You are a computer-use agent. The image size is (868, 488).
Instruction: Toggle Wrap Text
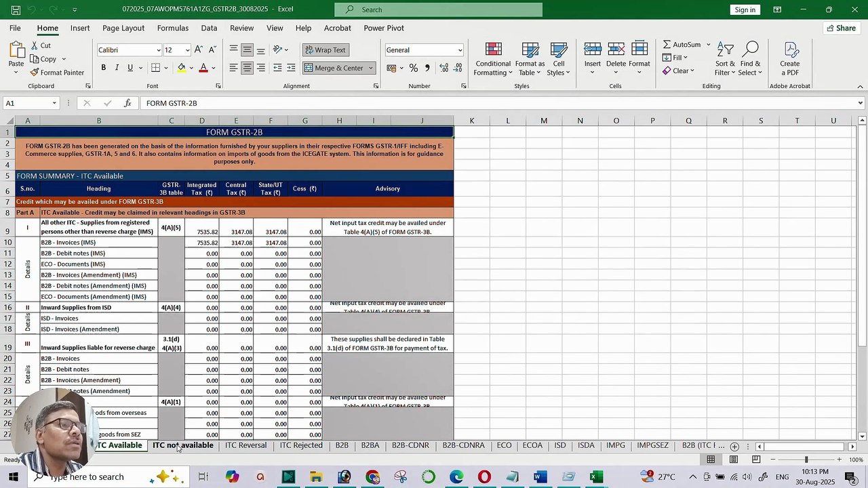point(325,50)
